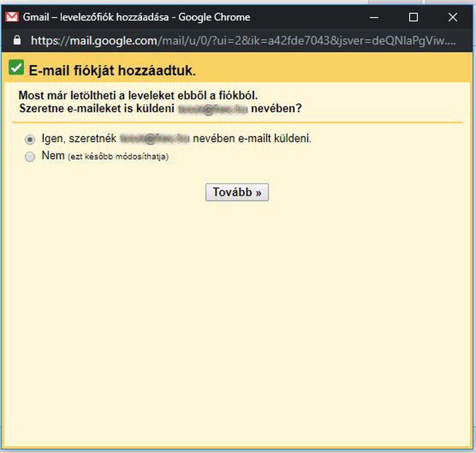Viewport: 476px width, 453px height.
Task: Click the heading "E-mail fiókját hozzáadtuk."
Action: point(112,71)
